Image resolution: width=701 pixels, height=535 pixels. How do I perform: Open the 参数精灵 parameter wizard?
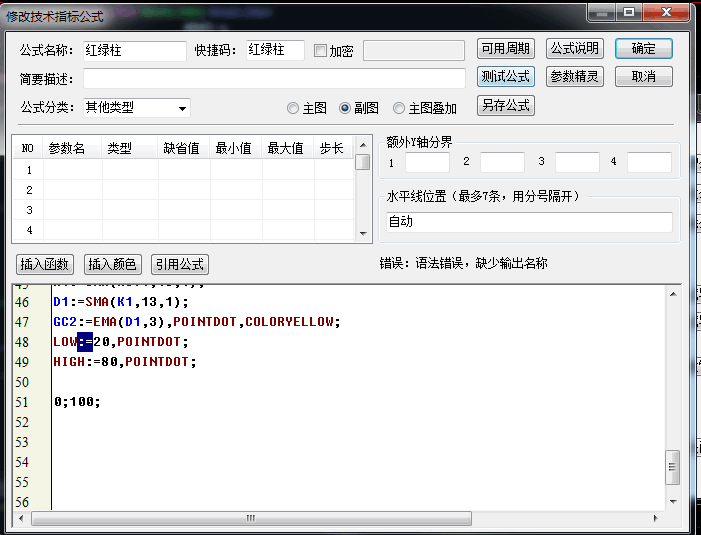tap(575, 77)
